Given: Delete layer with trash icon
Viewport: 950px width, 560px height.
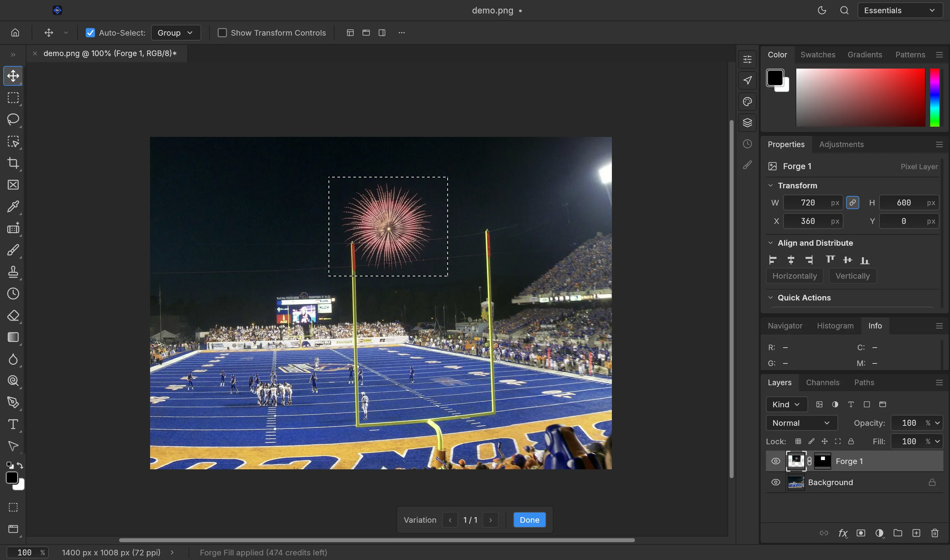Looking at the screenshot, I should click(934, 533).
